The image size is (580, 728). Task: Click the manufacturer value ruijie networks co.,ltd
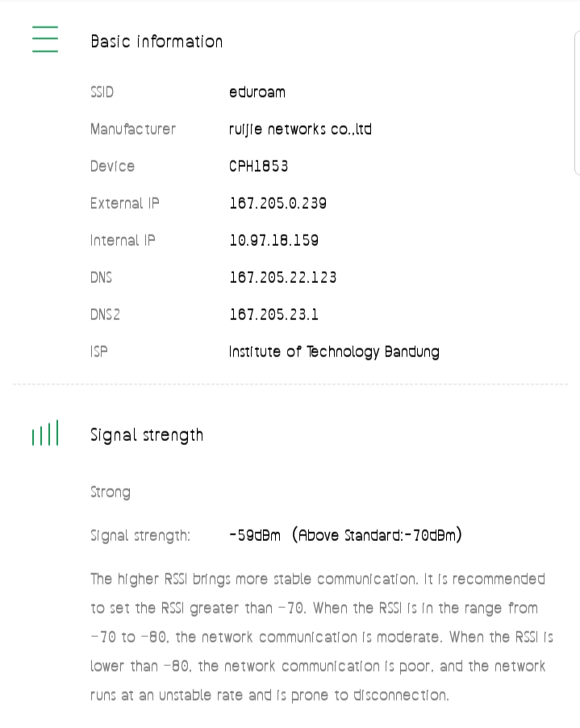point(300,129)
